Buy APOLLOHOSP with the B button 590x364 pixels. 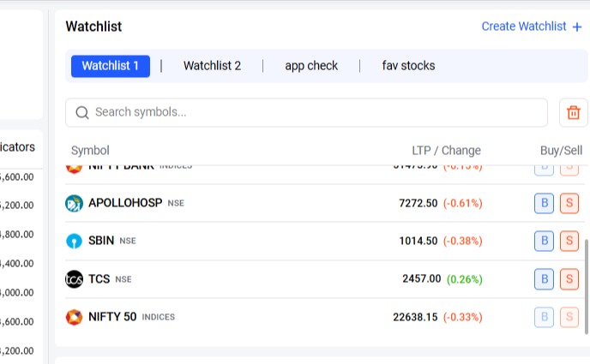[544, 203]
